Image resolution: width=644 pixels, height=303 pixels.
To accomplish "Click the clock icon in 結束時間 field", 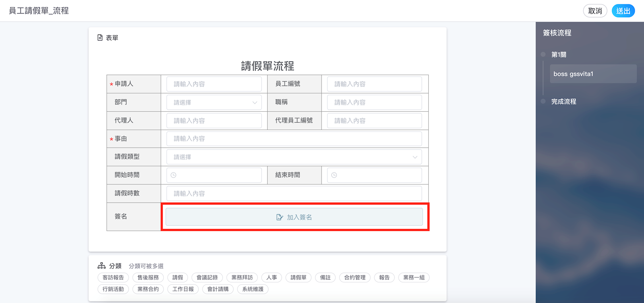I will [x=334, y=175].
